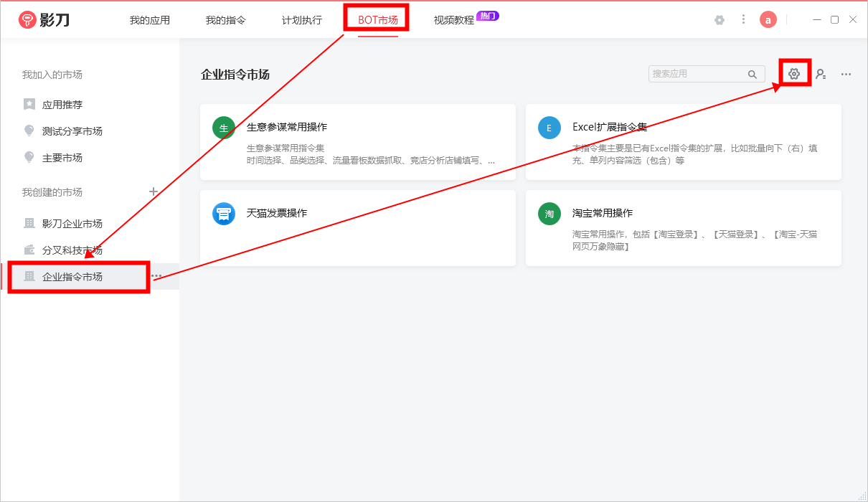Click the 淘宝常用操作 description text

coord(695,240)
